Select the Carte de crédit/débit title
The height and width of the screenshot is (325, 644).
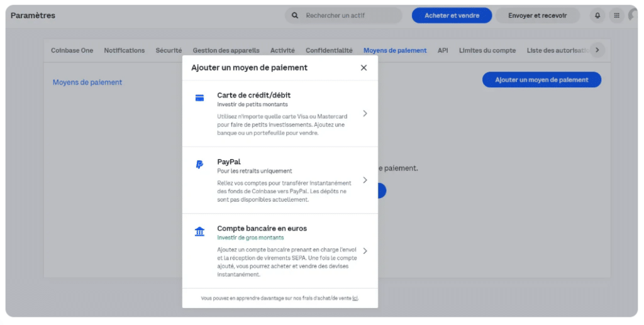[254, 95]
